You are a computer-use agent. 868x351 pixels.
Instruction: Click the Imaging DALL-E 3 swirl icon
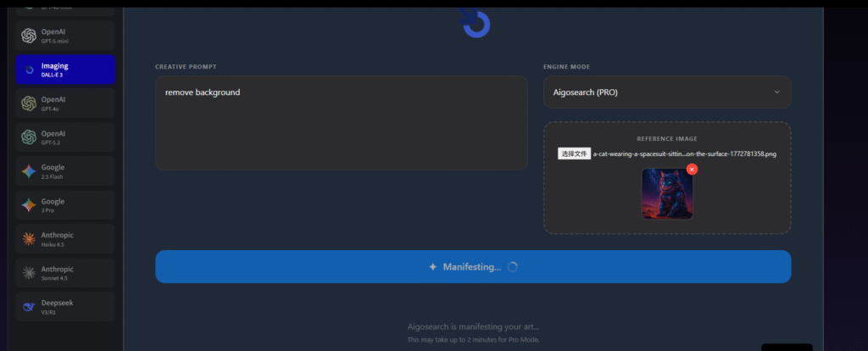click(29, 70)
